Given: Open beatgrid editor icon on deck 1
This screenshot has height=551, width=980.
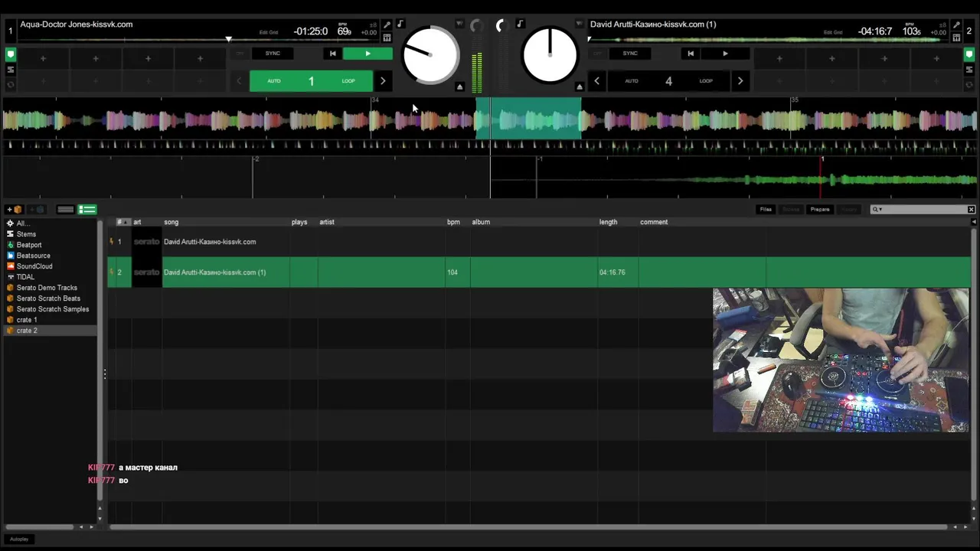Looking at the screenshot, I should click(x=387, y=37).
